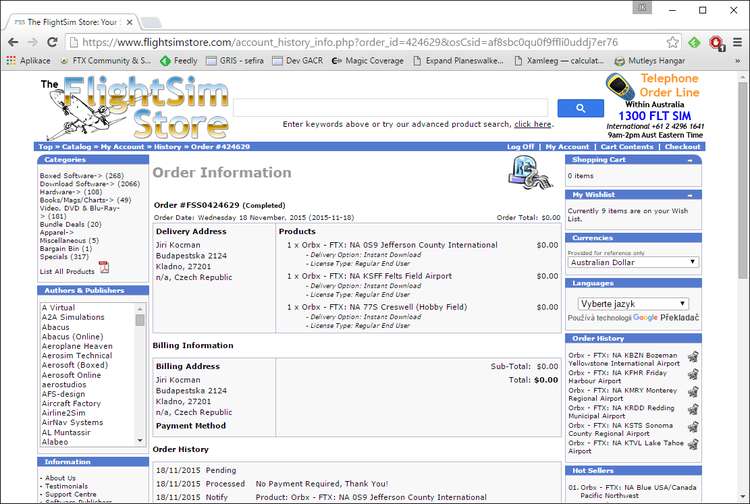This screenshot has width=750, height=504.
Task: Click the browser back arrow
Action: point(13,42)
